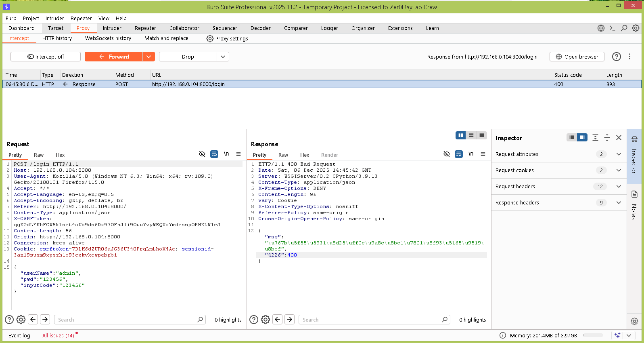This screenshot has width=644, height=343.
Task: Switch to the Logger tab
Action: pos(330,28)
